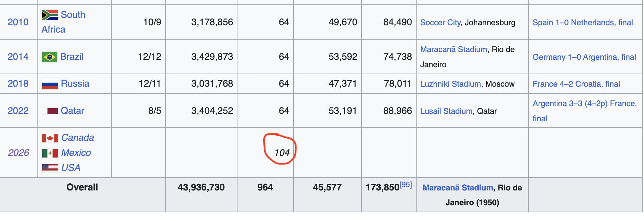Open Germany 1–0 Argentina final link
This screenshot has width=644, height=221.
(584, 57)
